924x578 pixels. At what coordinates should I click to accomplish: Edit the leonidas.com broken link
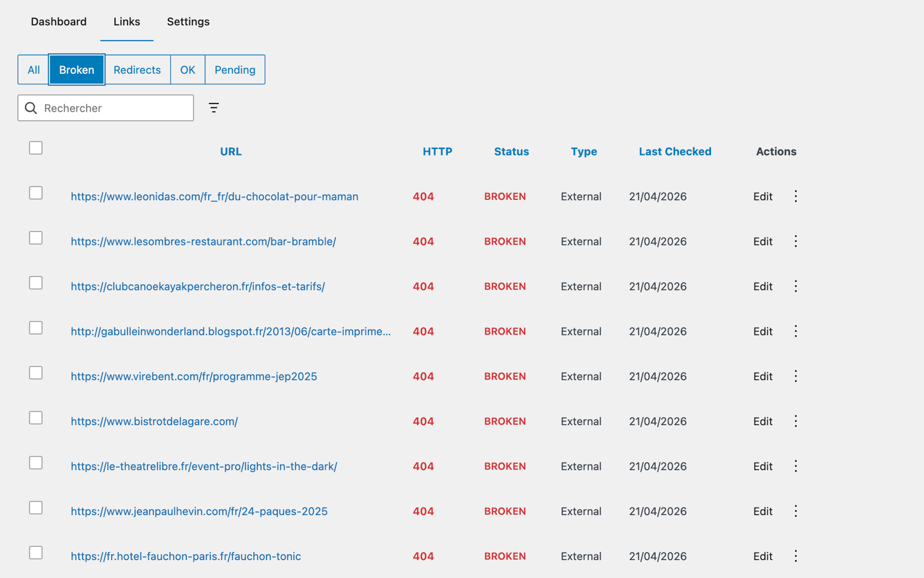pyautogui.click(x=762, y=196)
